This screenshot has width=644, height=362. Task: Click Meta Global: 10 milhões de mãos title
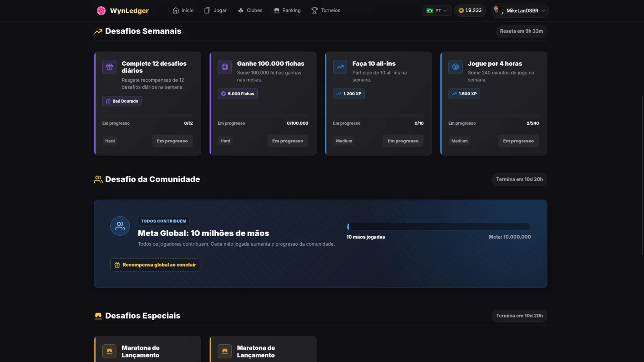203,233
